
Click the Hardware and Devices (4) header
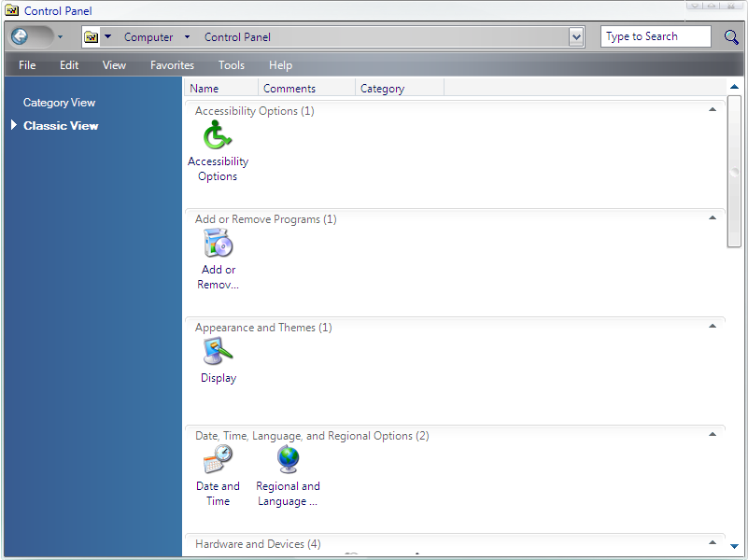coord(258,544)
